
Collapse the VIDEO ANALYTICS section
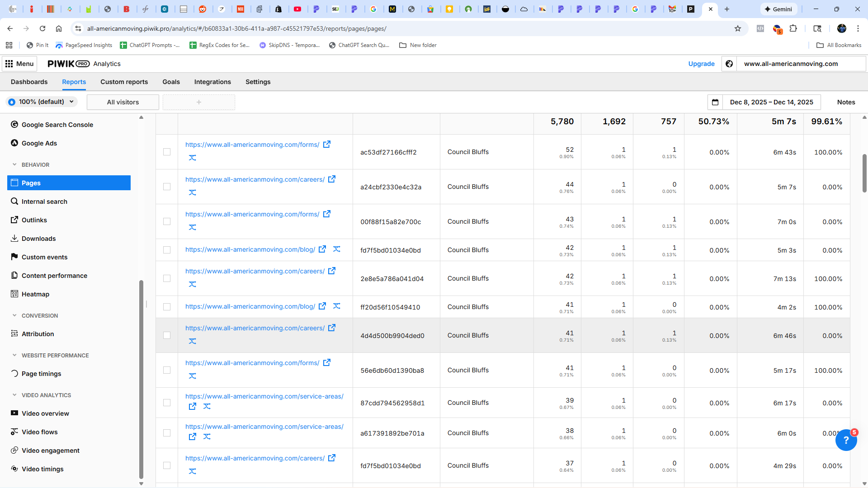coord(14,395)
